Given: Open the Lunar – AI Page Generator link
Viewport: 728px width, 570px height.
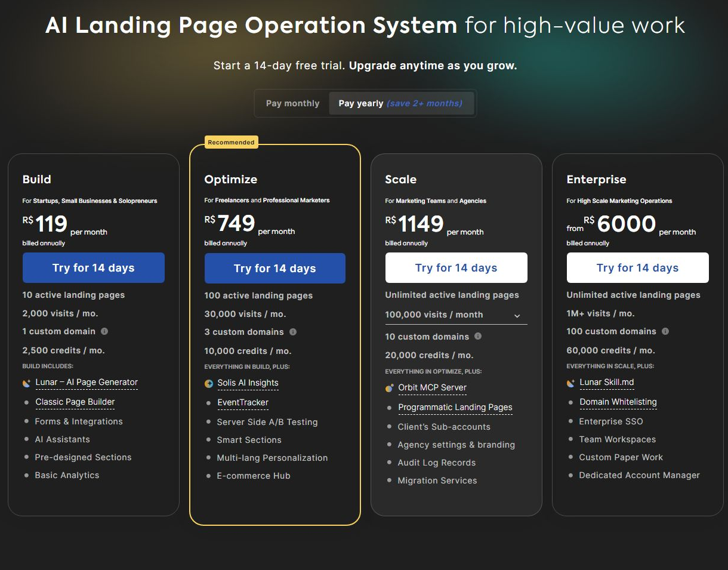Looking at the screenshot, I should pos(87,383).
